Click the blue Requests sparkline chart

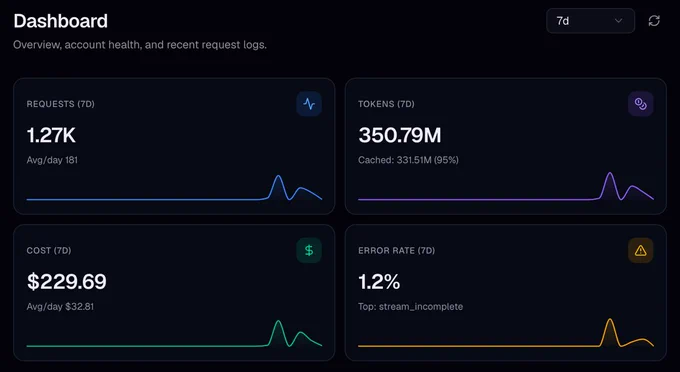click(174, 188)
